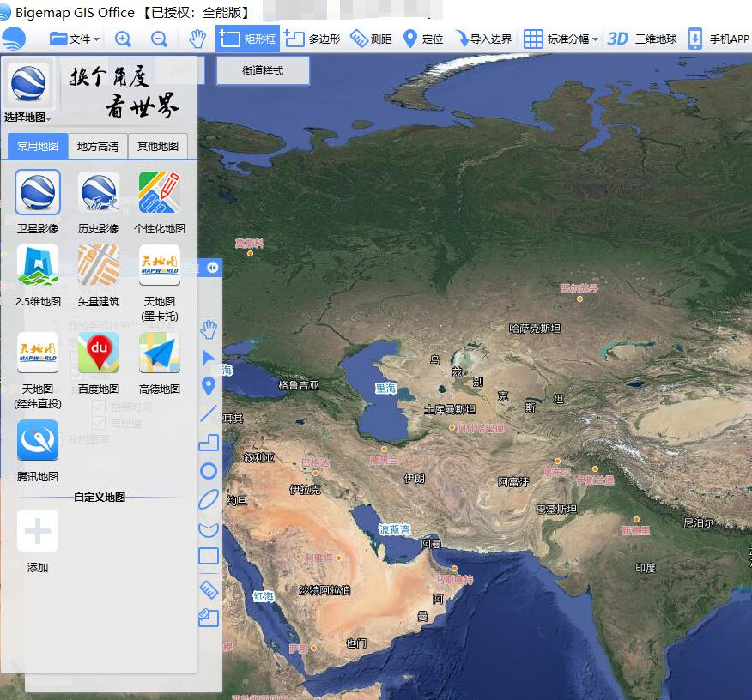Screen dimensions: 752x700
Task: Choose the placemark pin tool in the side toolbar
Action: tap(209, 386)
